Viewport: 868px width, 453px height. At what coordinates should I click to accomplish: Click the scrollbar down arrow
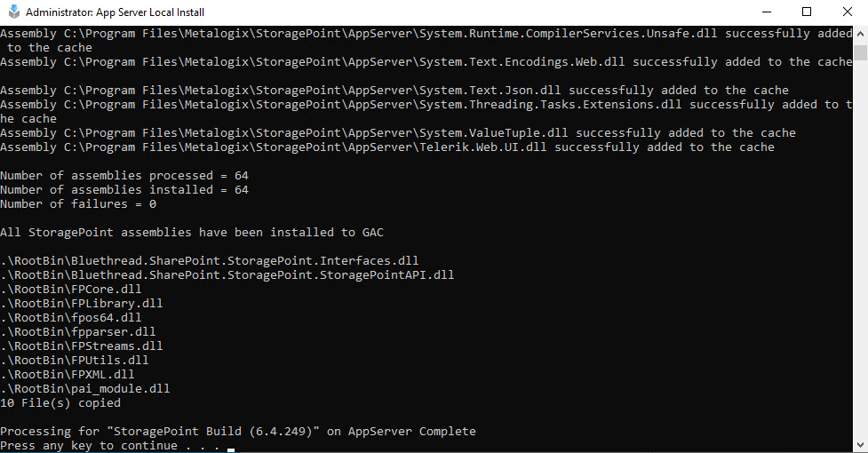click(860, 445)
